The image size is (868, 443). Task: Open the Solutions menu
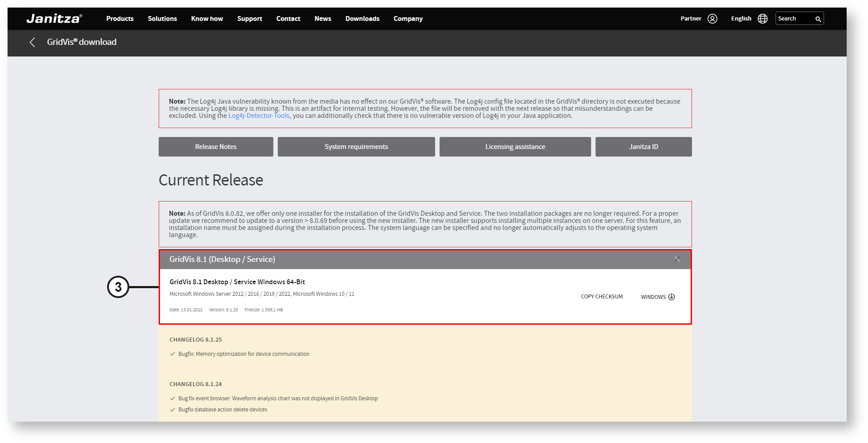(162, 19)
